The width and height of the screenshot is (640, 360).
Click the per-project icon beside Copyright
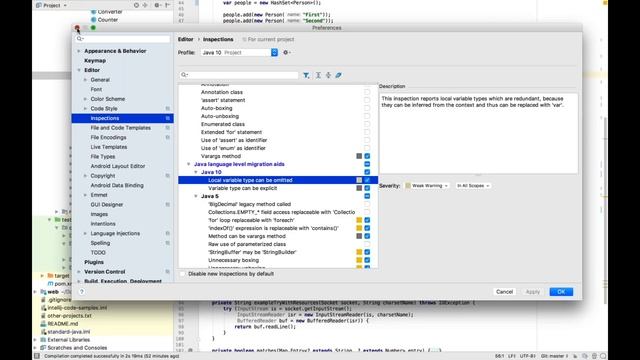pos(167,176)
